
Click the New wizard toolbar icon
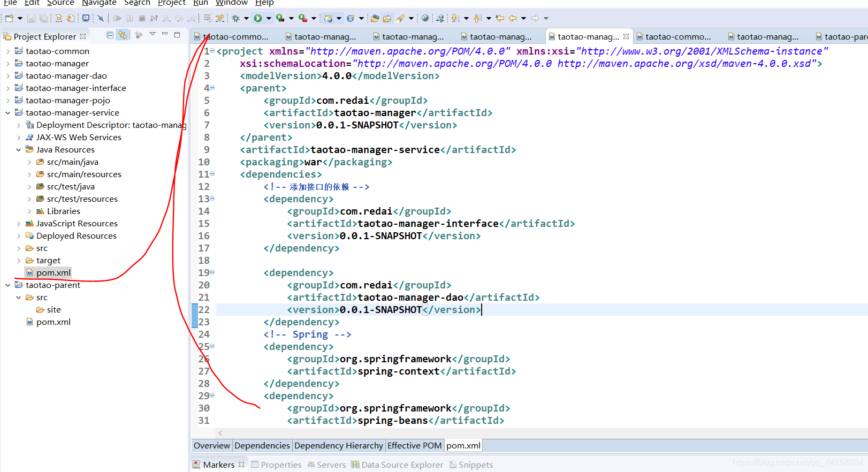coord(9,18)
